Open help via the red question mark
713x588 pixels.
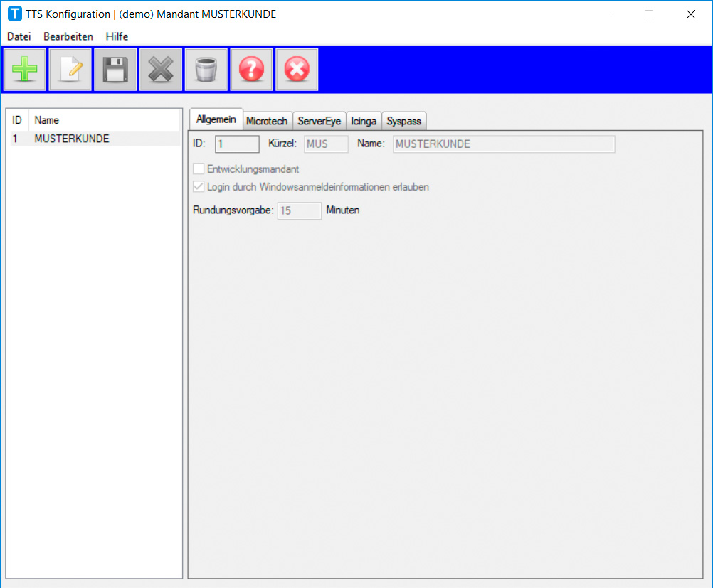click(251, 70)
